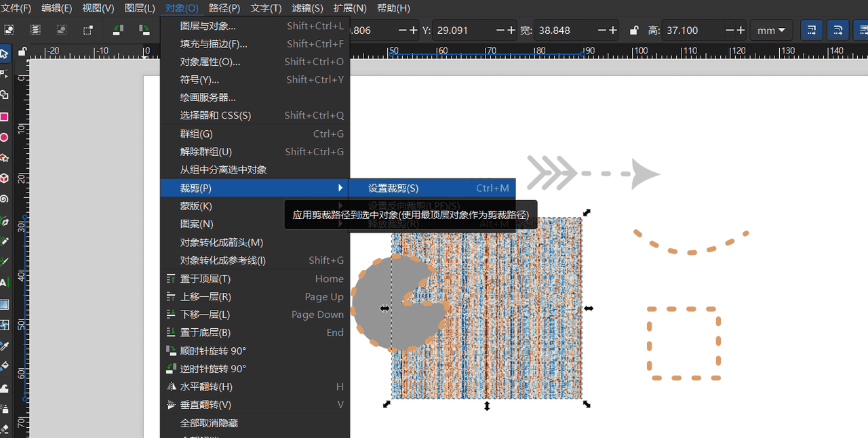Choose 符号(Y)... menu item
Viewport: 868px width, 438px height.
pos(254,80)
